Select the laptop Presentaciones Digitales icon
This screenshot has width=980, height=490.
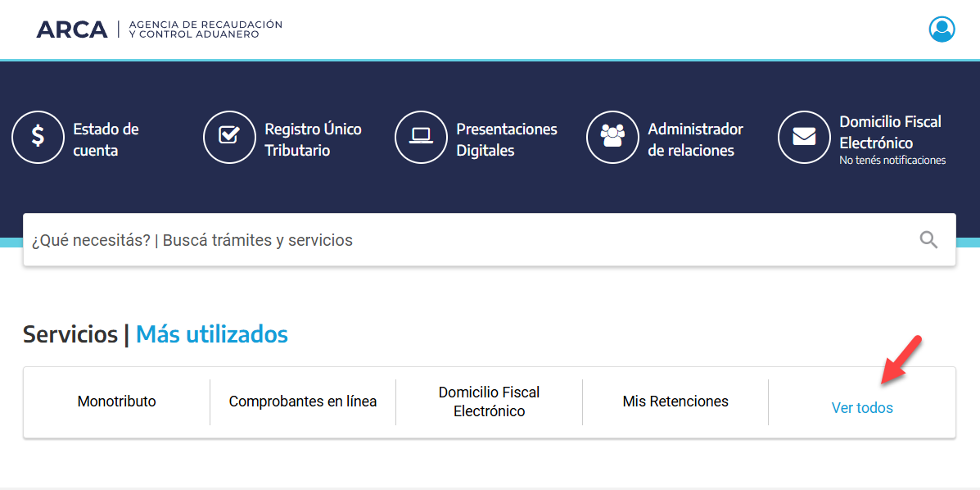(421, 137)
